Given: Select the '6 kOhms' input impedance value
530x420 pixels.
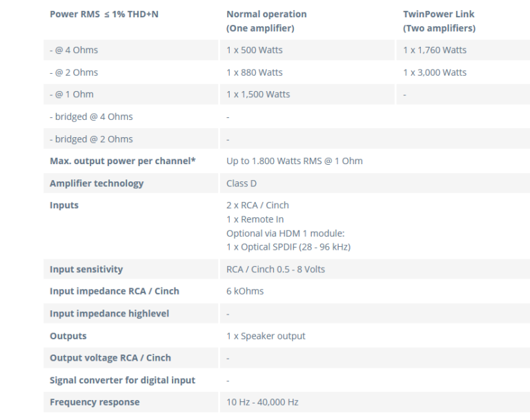Looking at the screenshot, I should point(245,291).
